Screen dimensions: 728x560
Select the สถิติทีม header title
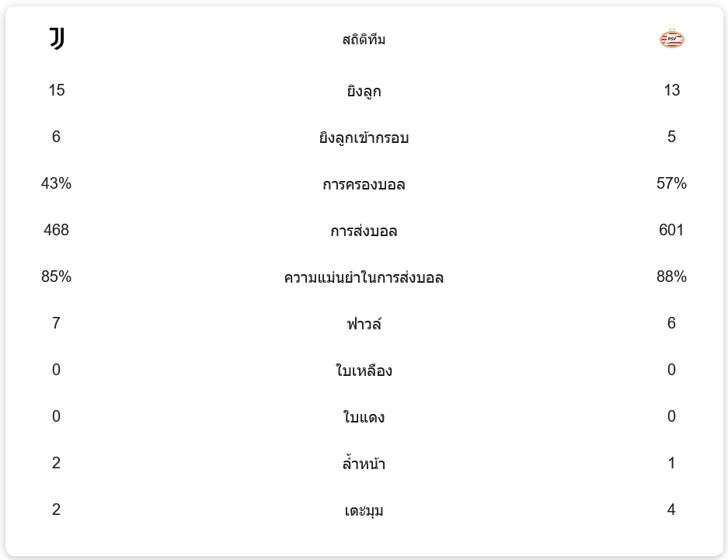tap(364, 40)
